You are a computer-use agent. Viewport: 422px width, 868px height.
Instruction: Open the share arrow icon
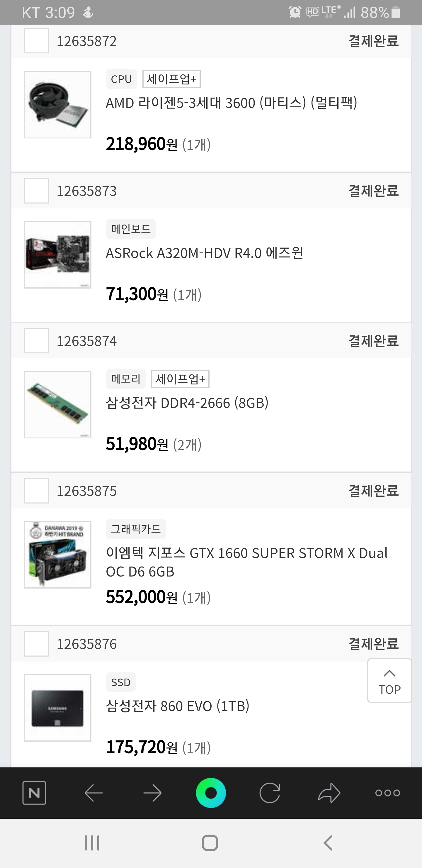[329, 793]
